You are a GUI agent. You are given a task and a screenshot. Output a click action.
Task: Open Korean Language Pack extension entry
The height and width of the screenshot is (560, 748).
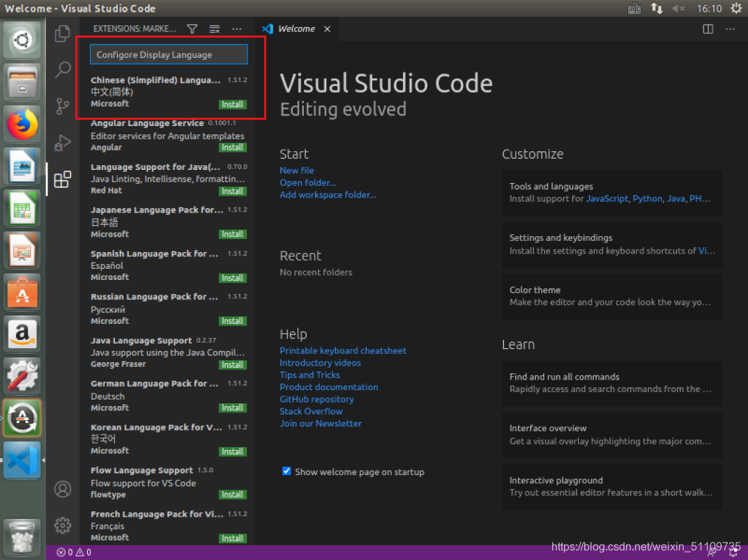169,439
